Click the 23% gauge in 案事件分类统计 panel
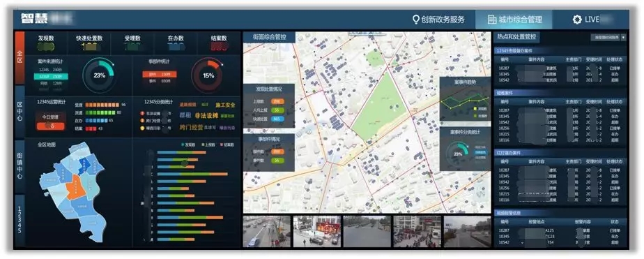The image size is (644, 259). (x=457, y=154)
